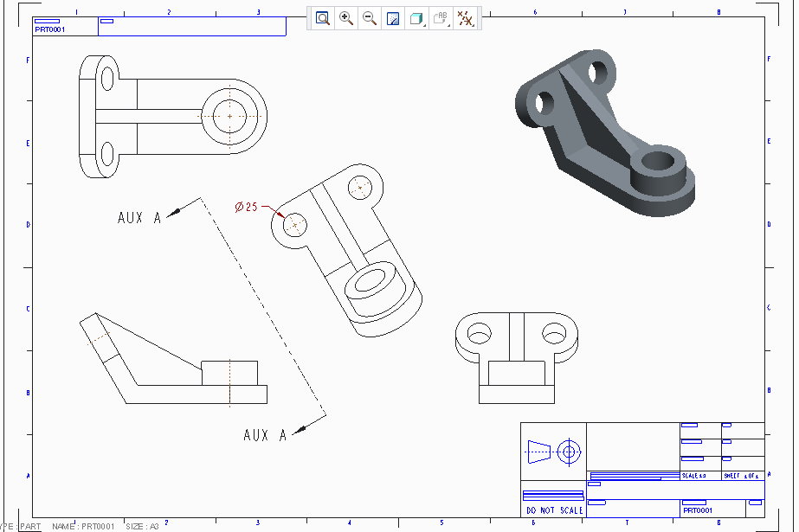Click PRT0001 in the top-left table

tap(50, 29)
